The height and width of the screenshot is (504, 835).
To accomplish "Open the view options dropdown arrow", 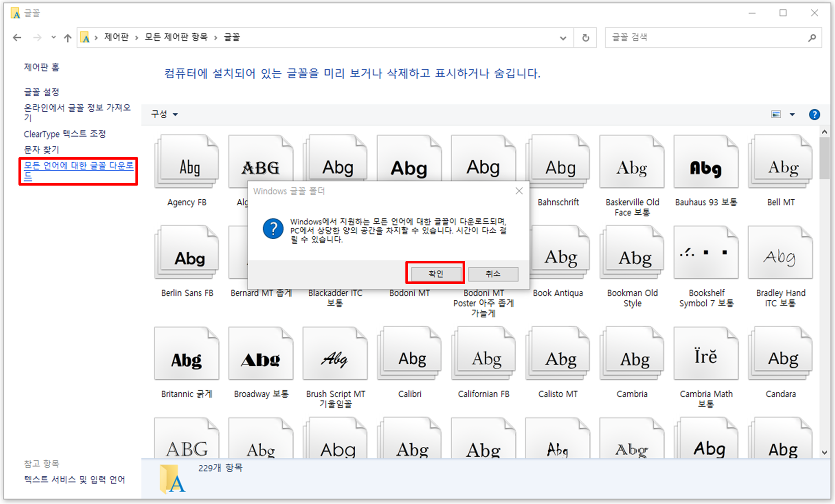I will pos(792,114).
